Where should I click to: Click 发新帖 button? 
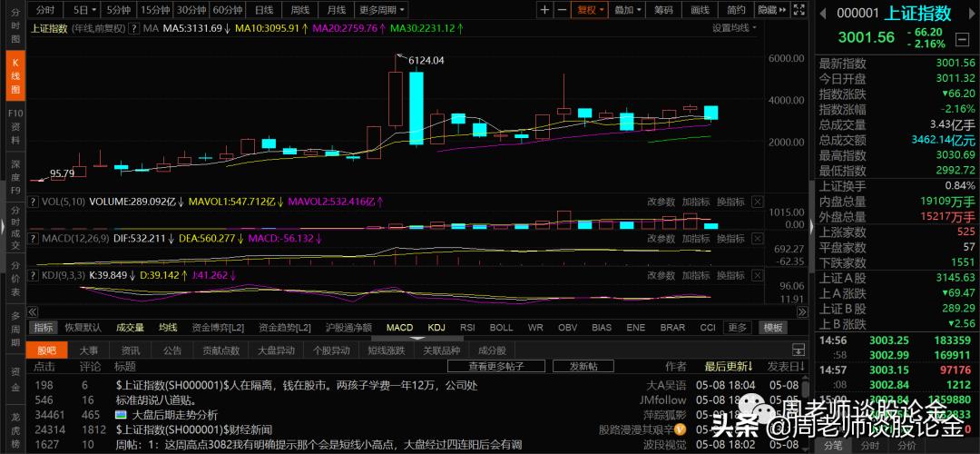[583, 366]
